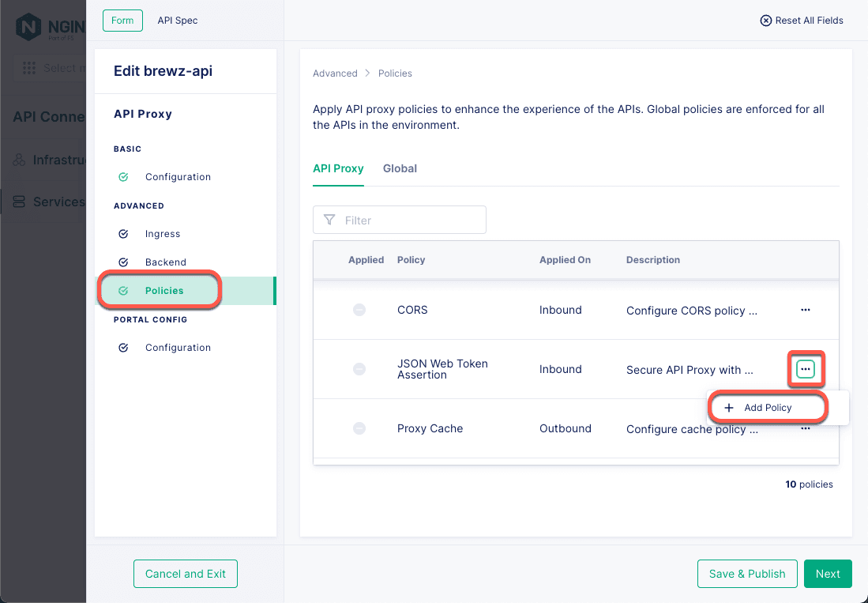Open the ellipsis menu for Proxy Cache
868x603 pixels.
pos(805,428)
